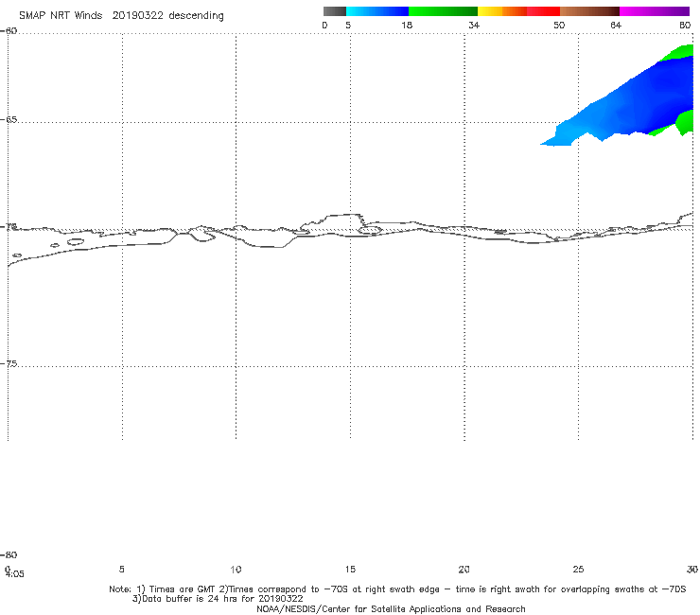The image size is (700, 615).
Task: Click the magenta segment of the color bar
Action: [655, 11]
